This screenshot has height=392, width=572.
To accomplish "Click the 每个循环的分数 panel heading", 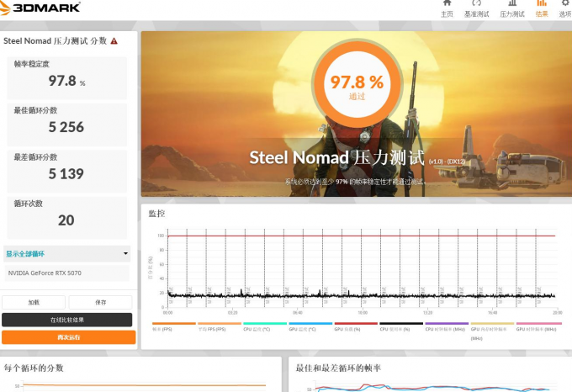I will (x=34, y=368).
